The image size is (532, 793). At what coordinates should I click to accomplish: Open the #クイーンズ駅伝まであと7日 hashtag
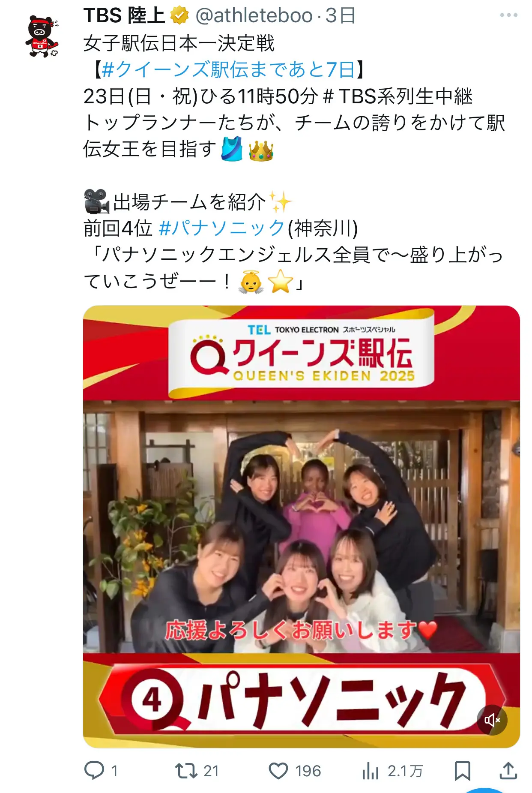coord(229,69)
